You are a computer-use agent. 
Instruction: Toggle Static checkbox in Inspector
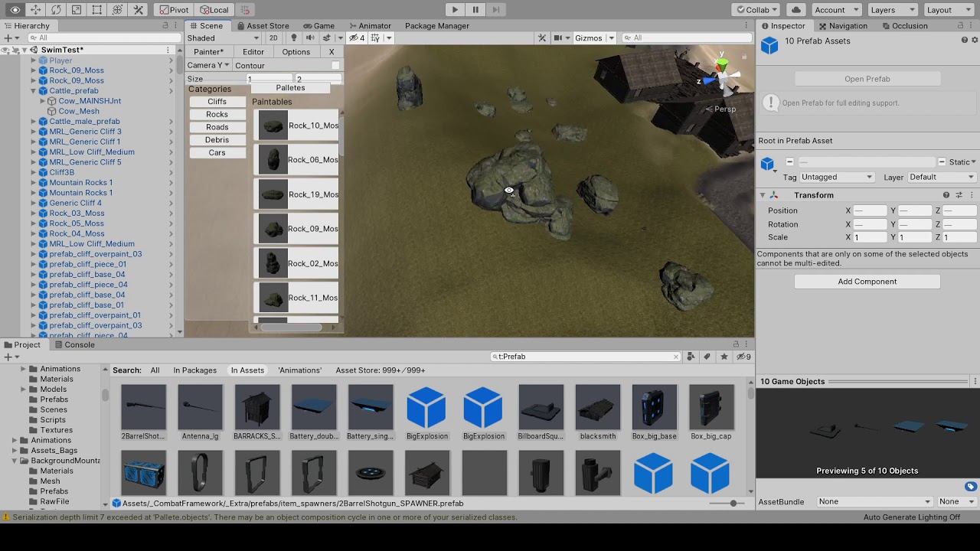pyautogui.click(x=942, y=162)
